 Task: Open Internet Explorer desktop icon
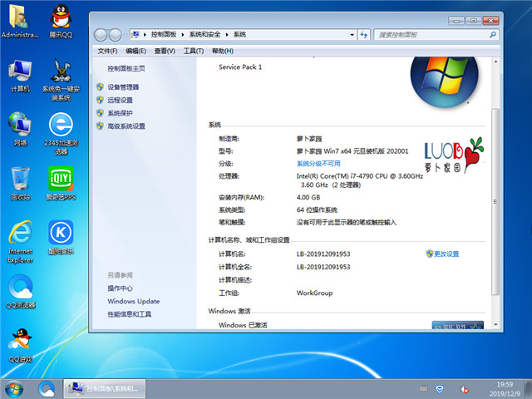point(20,242)
